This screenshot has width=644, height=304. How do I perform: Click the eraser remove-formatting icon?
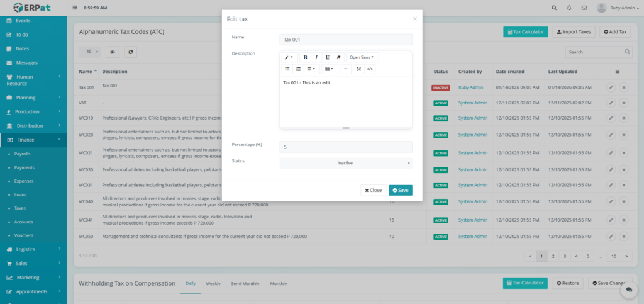click(338, 57)
